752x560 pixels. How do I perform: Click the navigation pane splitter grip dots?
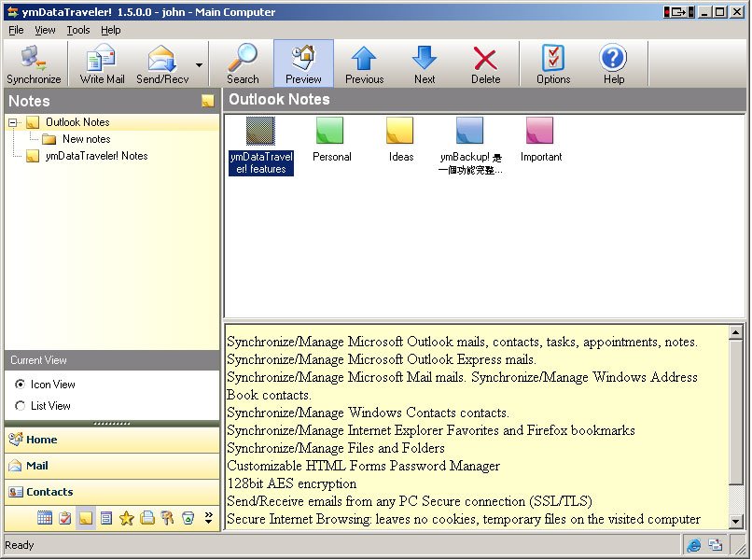(112, 424)
